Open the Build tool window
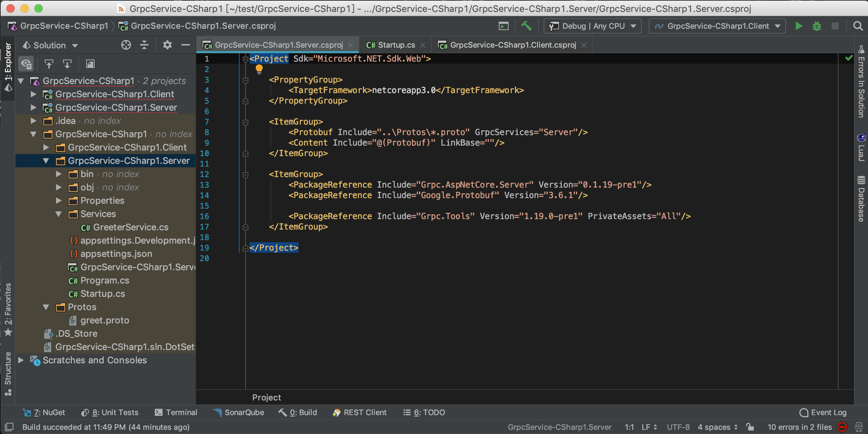 (x=298, y=412)
